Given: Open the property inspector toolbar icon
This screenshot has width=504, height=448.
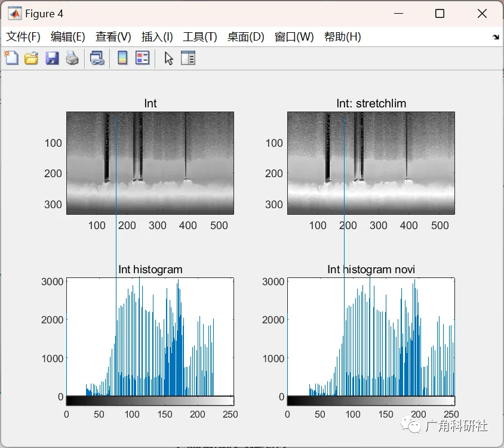Looking at the screenshot, I should 188,58.
